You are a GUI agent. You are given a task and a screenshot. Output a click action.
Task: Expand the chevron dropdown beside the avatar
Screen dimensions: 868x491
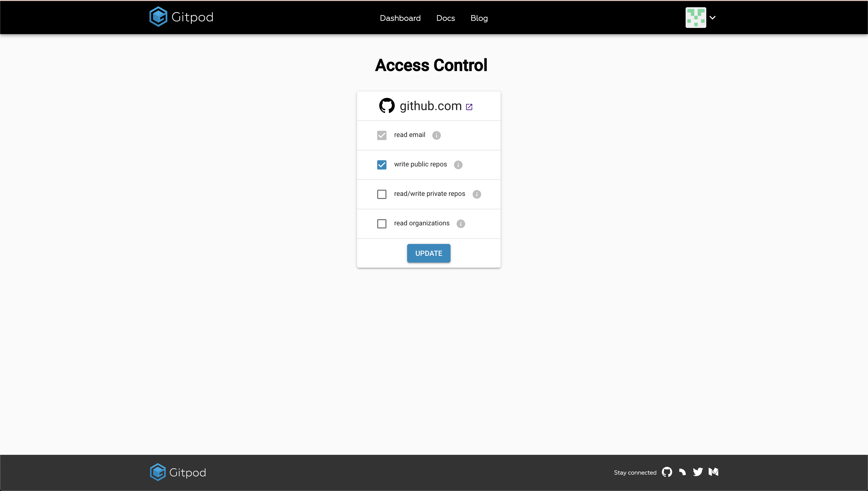(x=712, y=18)
